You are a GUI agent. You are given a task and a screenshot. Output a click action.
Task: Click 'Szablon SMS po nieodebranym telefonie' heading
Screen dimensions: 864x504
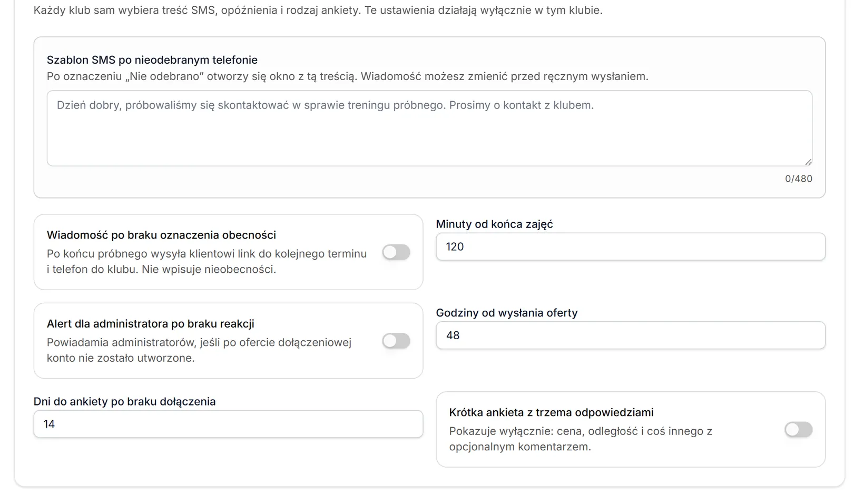point(152,60)
